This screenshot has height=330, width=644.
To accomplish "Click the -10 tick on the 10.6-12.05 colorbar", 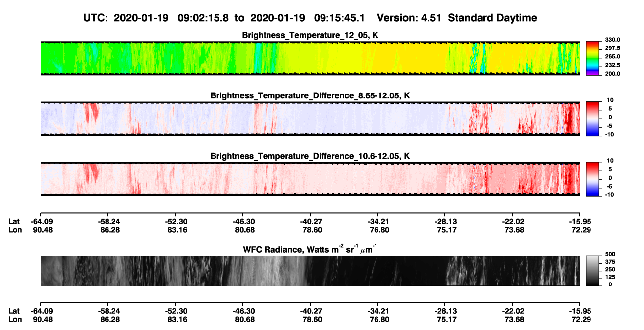I will 609,195.
